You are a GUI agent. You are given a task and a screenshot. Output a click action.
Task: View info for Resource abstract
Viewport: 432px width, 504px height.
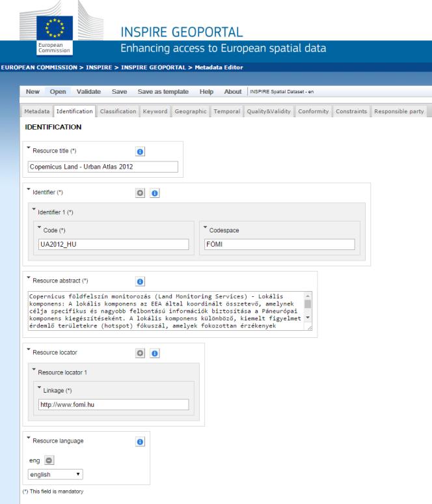click(140, 281)
